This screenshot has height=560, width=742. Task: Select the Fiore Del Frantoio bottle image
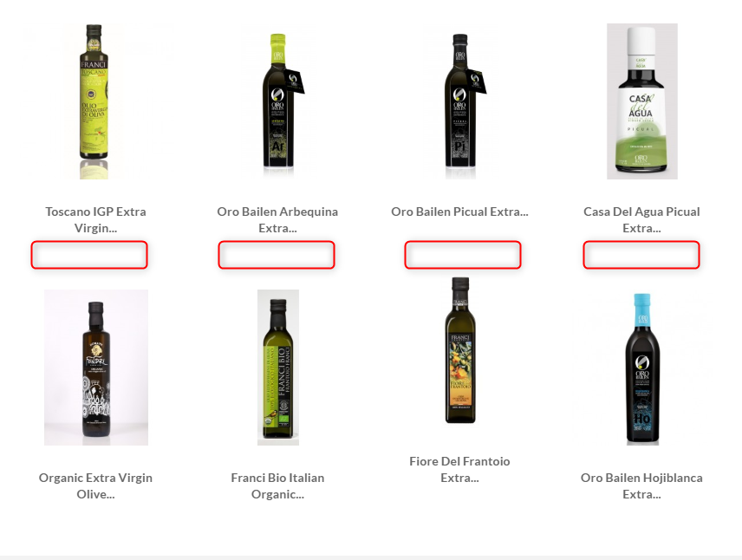(x=460, y=351)
